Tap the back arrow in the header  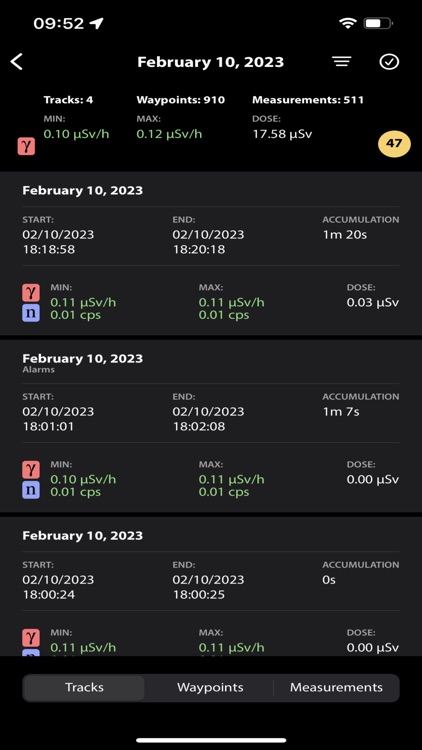(17, 62)
